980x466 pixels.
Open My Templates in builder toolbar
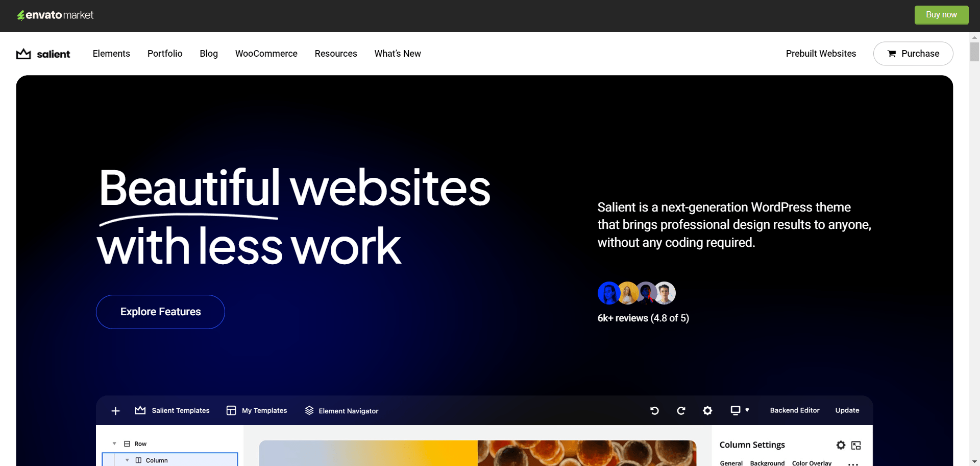[x=264, y=410]
